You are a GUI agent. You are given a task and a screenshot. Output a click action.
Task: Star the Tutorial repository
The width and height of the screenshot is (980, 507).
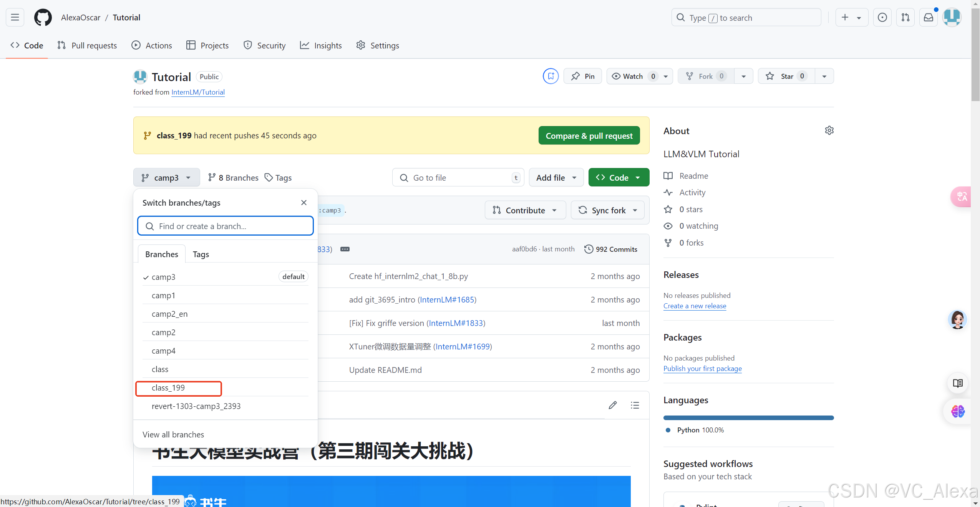tap(786, 76)
